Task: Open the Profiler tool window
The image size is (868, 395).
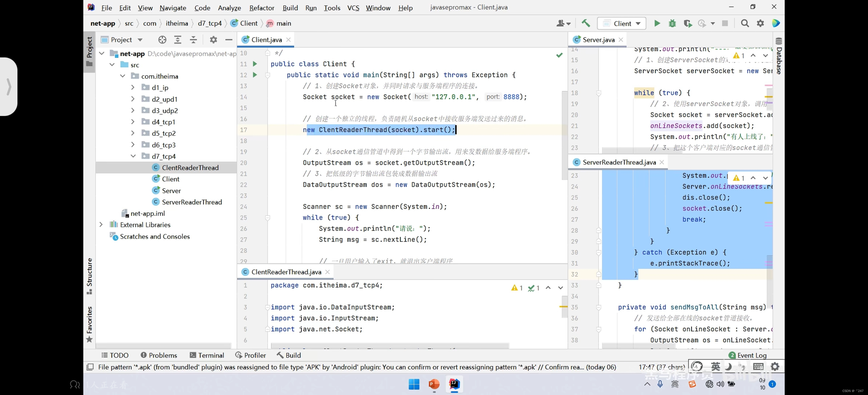Action: coord(250,355)
